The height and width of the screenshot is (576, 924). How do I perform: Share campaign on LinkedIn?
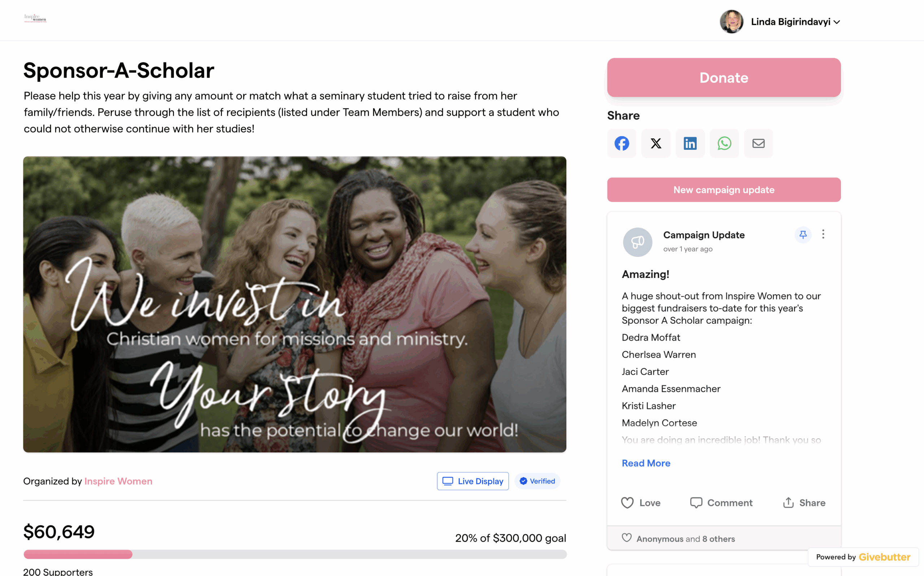coord(690,144)
